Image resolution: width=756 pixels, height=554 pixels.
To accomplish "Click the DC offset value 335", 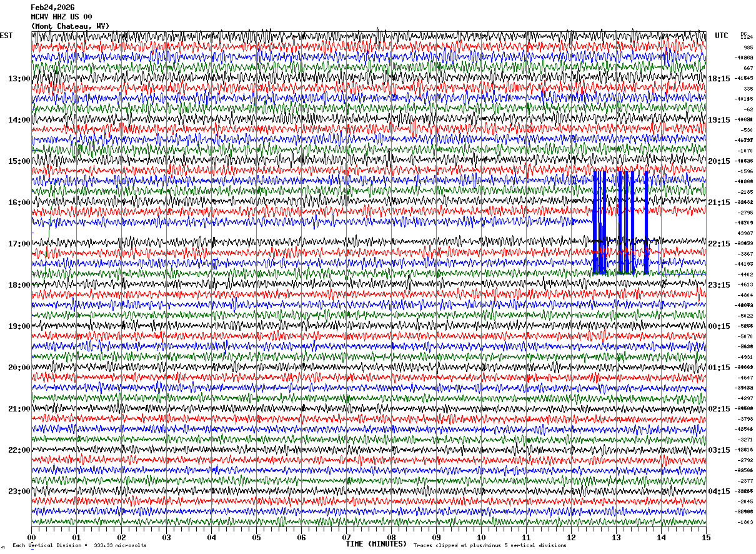I will tap(748, 89).
